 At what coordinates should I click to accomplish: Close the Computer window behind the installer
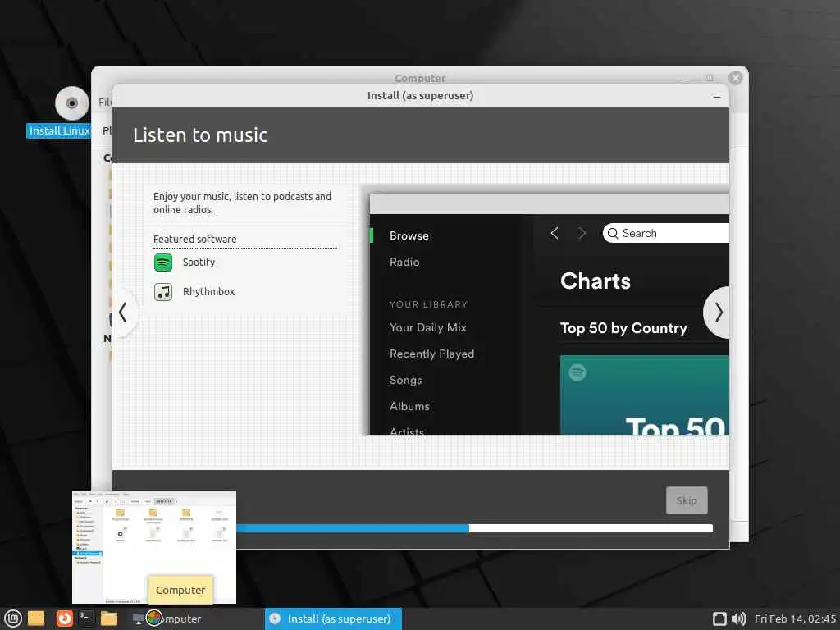pos(736,78)
